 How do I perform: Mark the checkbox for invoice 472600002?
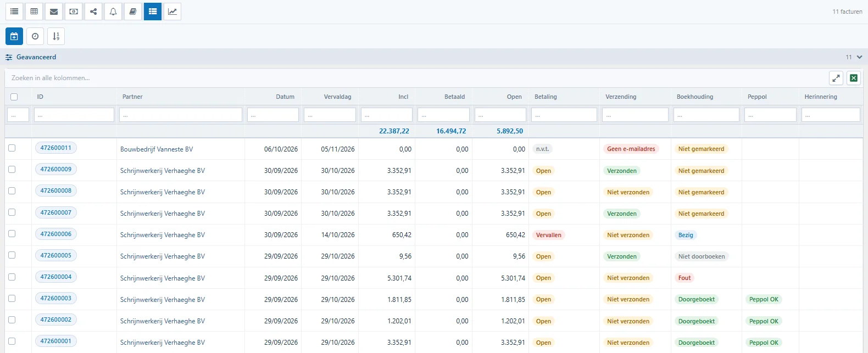pyautogui.click(x=12, y=320)
